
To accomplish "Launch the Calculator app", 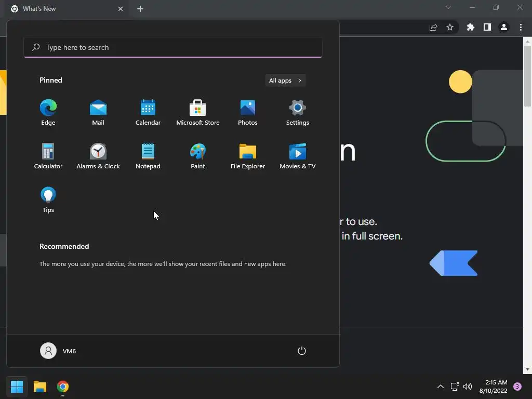I will coord(48,156).
